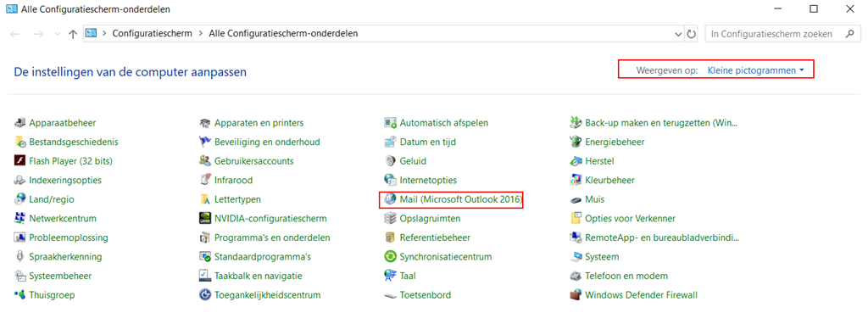Select Alle Configuratiescherm-onderdelen breadcrumb segment
The image size is (868, 324).
(283, 33)
